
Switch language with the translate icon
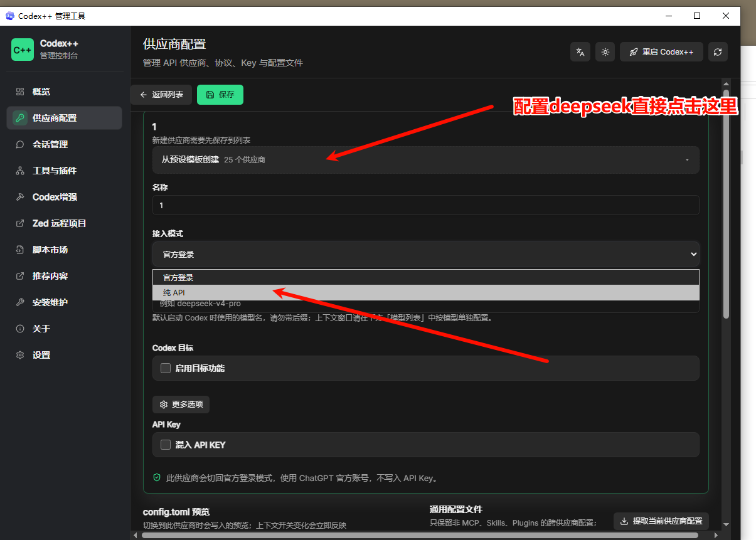point(580,52)
